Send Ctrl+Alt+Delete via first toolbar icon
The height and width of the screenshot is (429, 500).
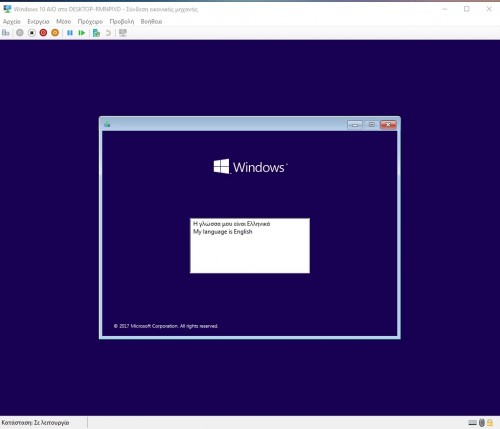click(x=6, y=33)
